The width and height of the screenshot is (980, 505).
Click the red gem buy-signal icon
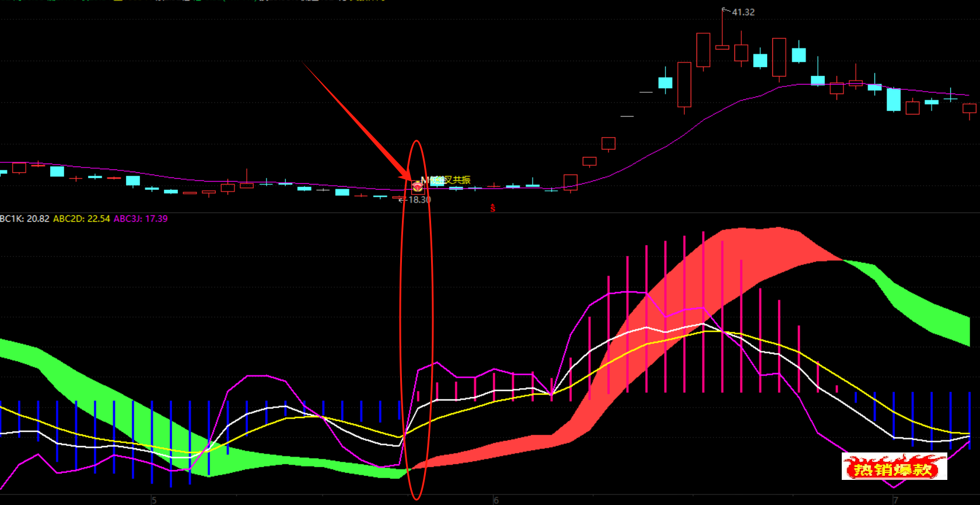coord(418,187)
